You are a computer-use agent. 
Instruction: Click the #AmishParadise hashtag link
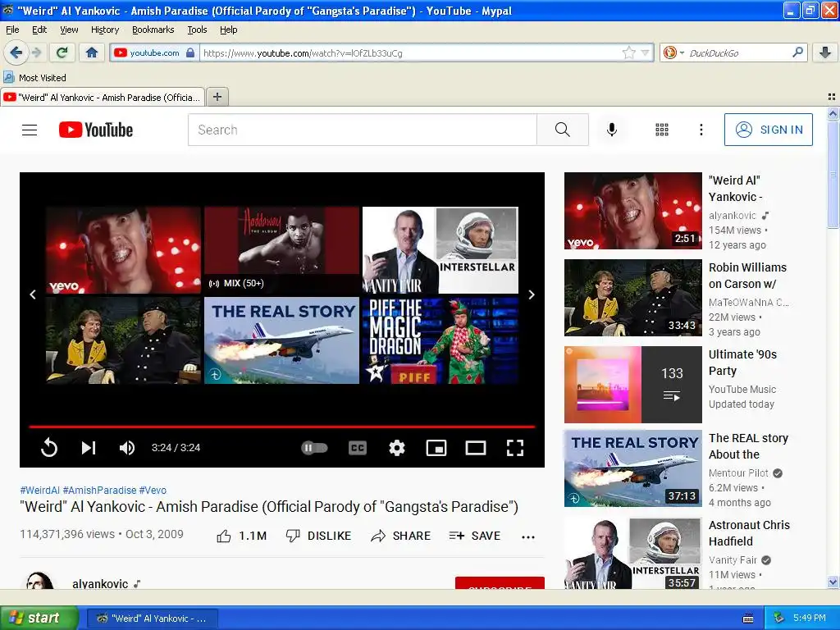(99, 491)
